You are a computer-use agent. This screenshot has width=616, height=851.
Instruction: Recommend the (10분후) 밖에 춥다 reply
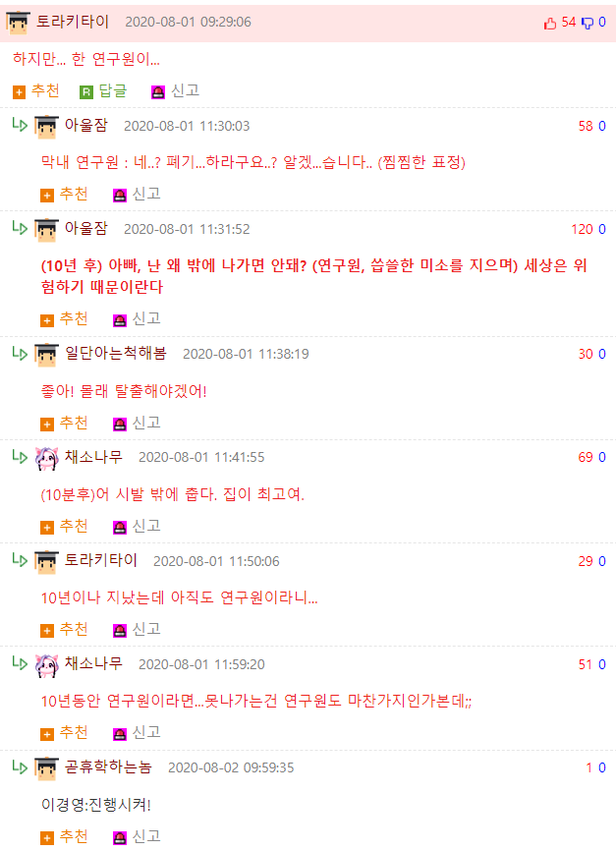[64, 527]
